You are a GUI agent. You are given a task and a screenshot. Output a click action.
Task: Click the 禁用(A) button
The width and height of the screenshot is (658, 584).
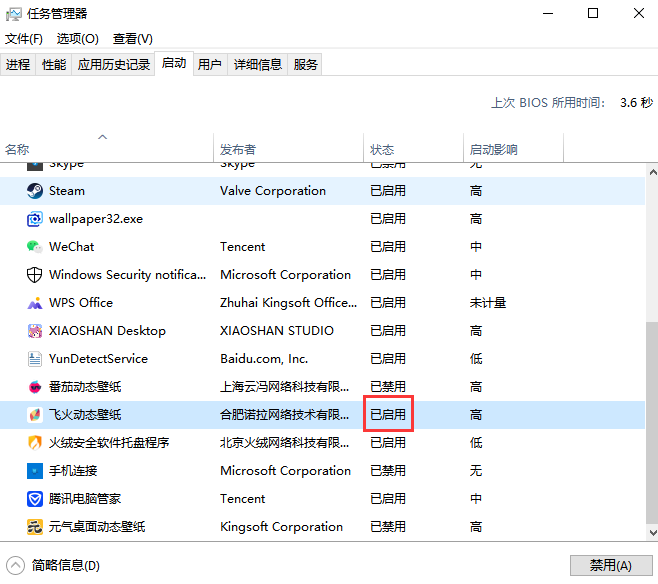pos(611,566)
